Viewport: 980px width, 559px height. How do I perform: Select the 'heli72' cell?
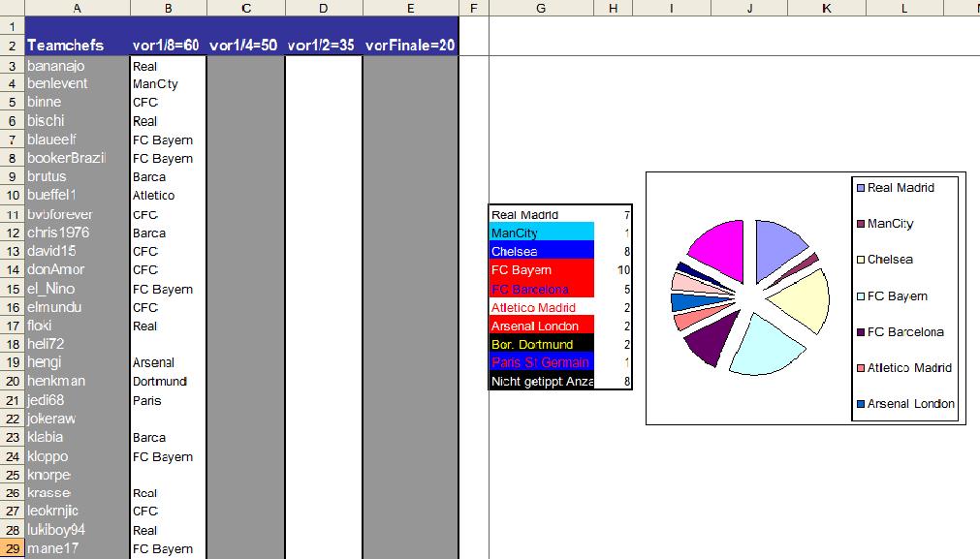click(78, 344)
